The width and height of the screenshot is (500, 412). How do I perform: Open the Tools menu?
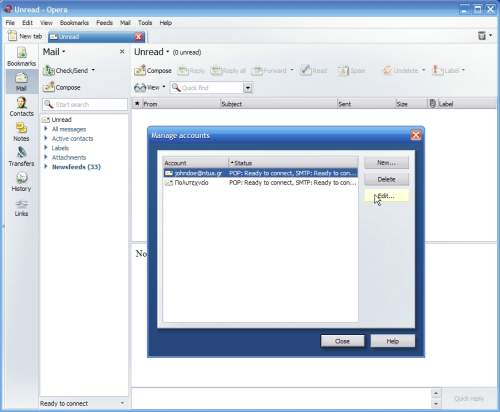click(145, 23)
